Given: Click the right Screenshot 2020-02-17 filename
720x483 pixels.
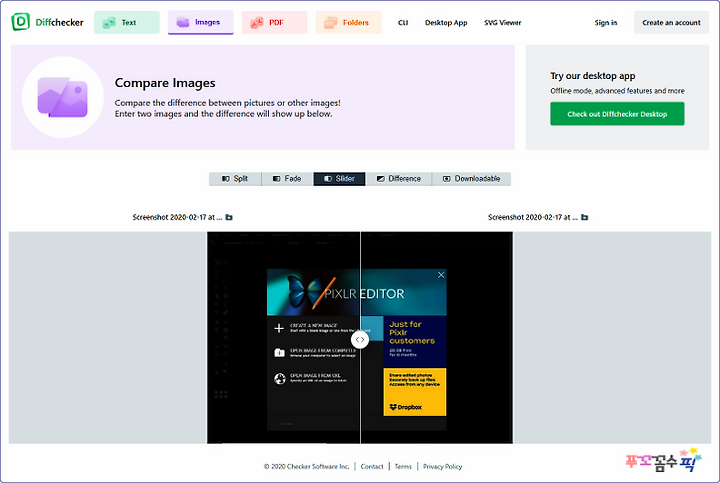Looking at the screenshot, I should tap(533, 217).
